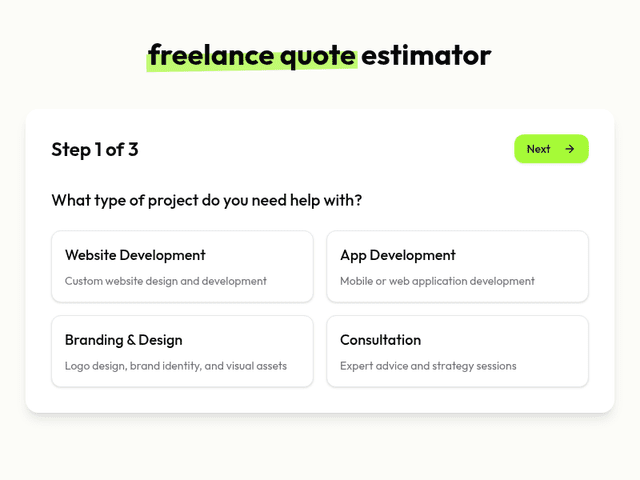
Task: Select the Consultation project type card
Action: pyautogui.click(x=457, y=351)
